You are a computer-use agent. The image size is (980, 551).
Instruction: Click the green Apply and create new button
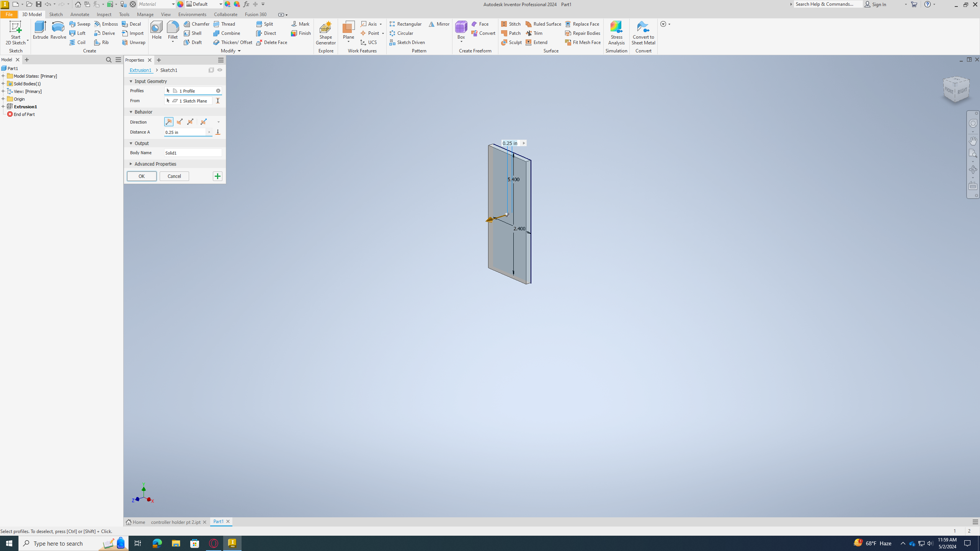tap(217, 176)
